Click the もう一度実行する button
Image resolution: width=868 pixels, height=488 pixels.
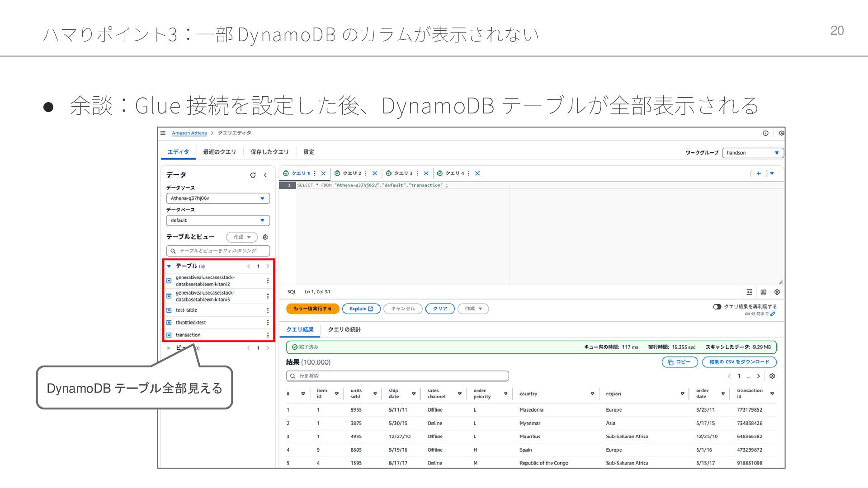point(312,309)
